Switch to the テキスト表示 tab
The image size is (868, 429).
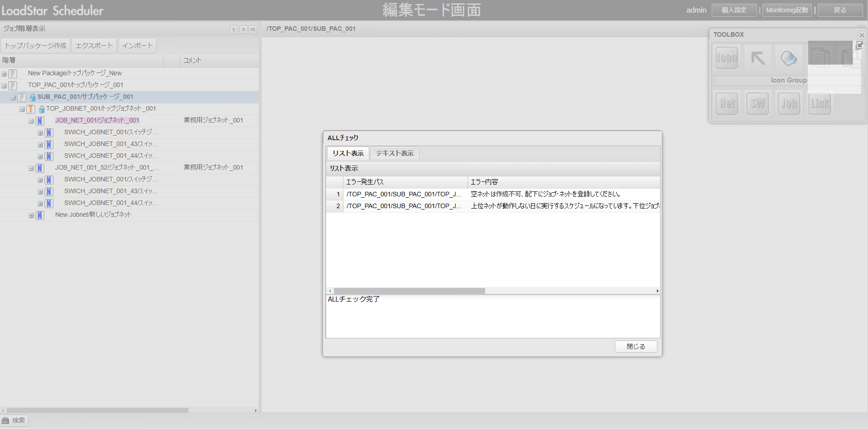394,153
